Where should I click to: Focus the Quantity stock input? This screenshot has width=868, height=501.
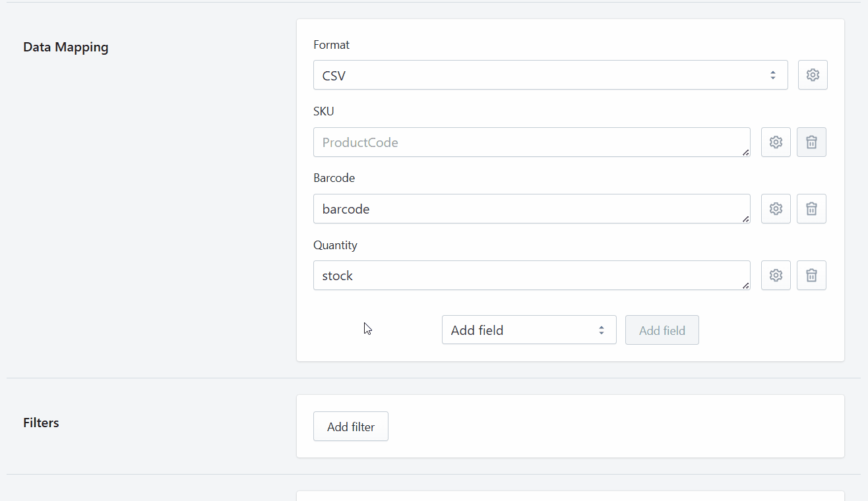coord(532,276)
